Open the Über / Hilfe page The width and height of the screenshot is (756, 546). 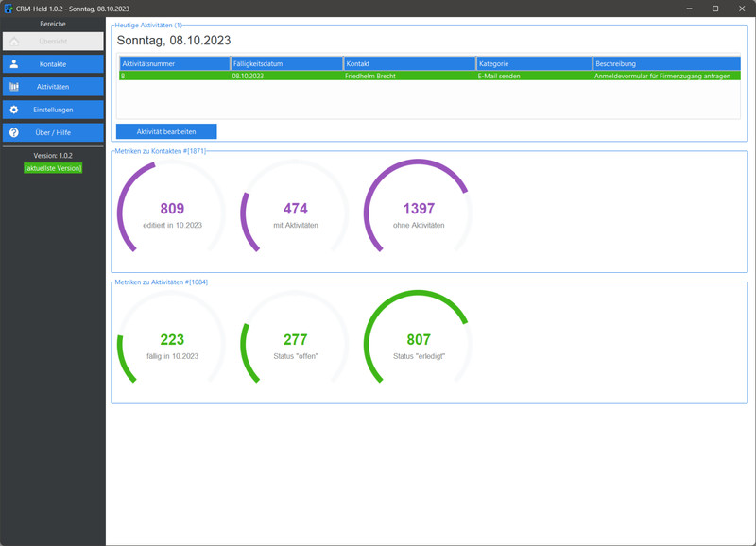tap(53, 132)
